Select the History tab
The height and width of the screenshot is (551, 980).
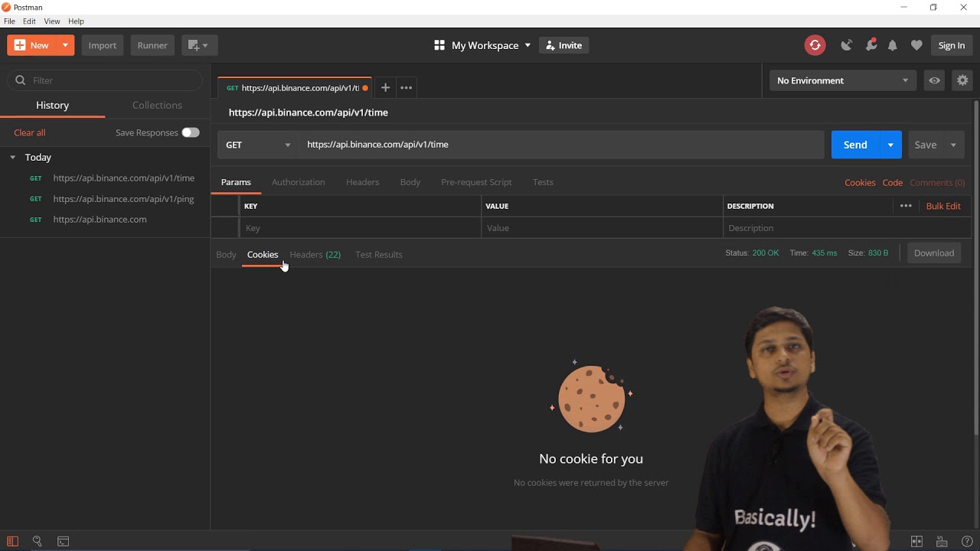pos(52,105)
